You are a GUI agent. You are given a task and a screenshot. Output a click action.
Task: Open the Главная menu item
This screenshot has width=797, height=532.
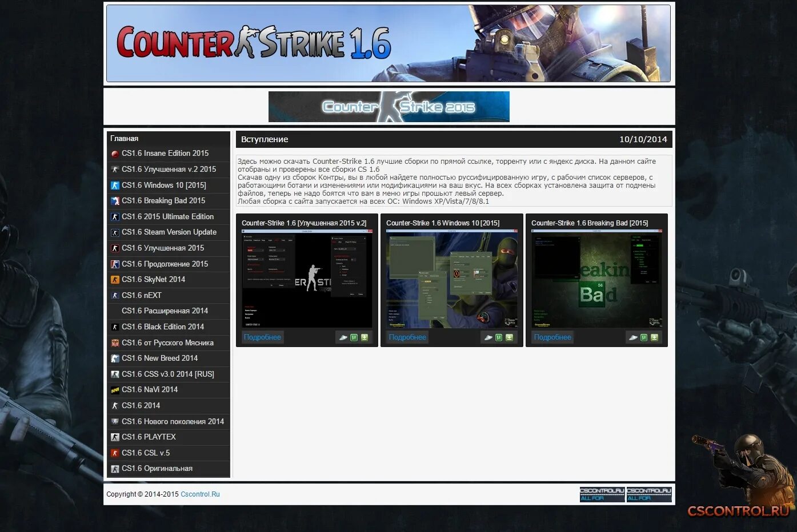pos(124,138)
